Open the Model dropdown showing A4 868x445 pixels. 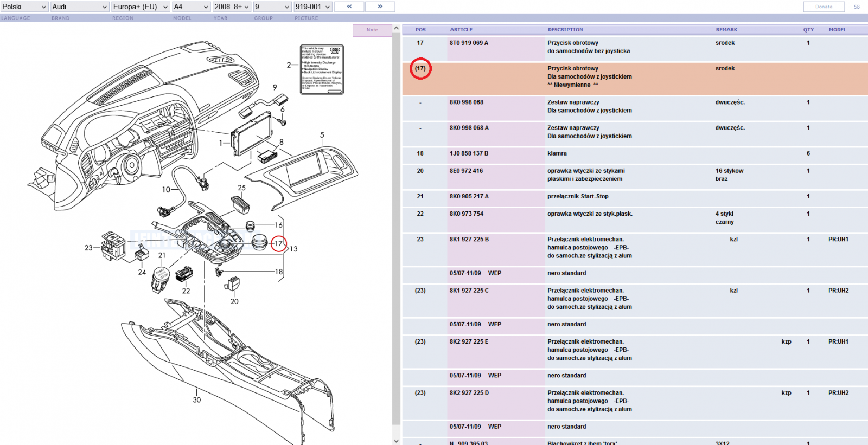191,7
